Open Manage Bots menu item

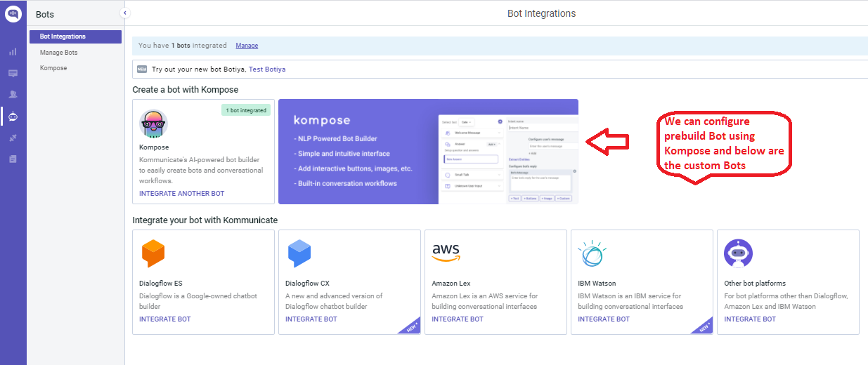pyautogui.click(x=59, y=53)
